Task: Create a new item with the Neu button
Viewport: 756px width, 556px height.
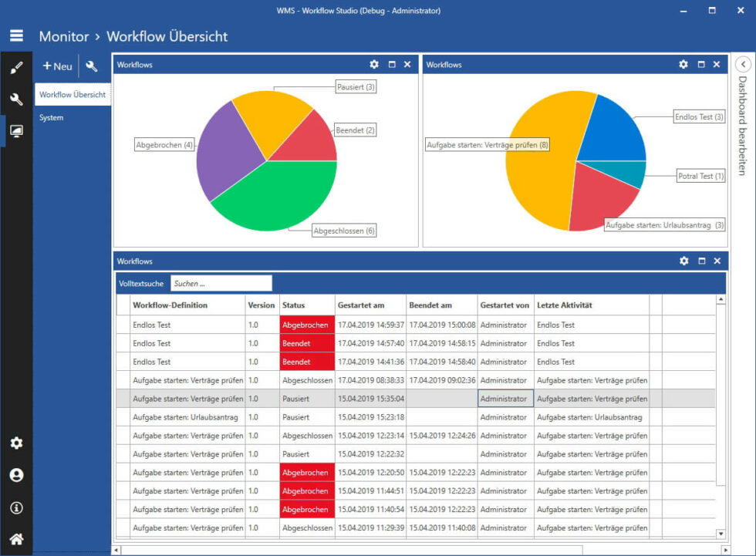Action: pos(56,66)
